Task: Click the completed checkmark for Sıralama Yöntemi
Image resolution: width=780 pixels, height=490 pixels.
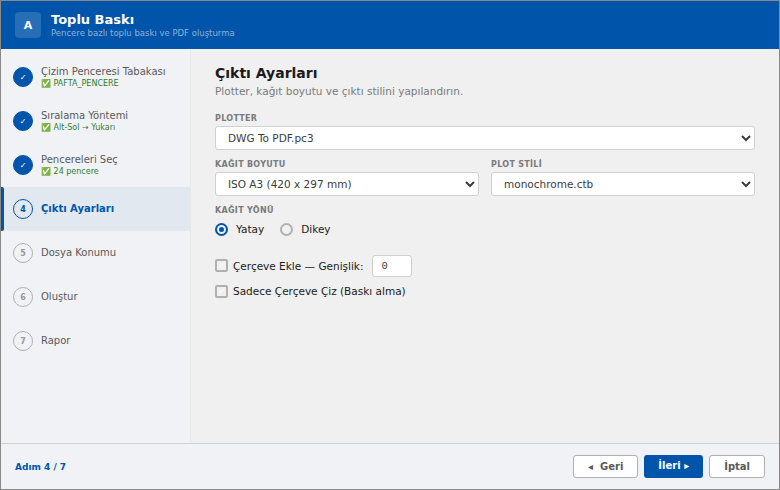Action: point(23,121)
